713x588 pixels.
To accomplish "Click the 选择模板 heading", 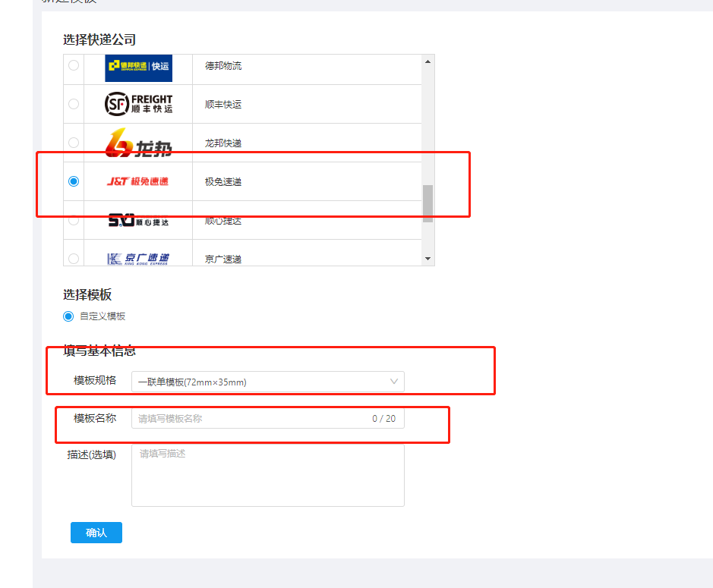I will [x=87, y=295].
